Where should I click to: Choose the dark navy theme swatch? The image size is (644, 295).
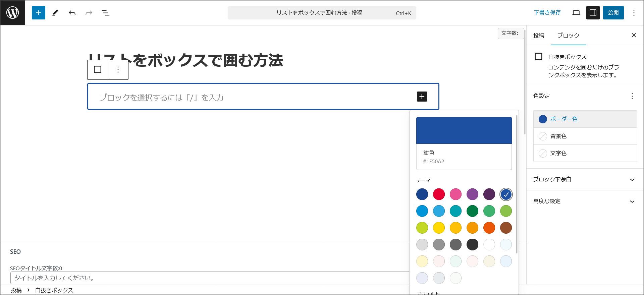point(422,194)
